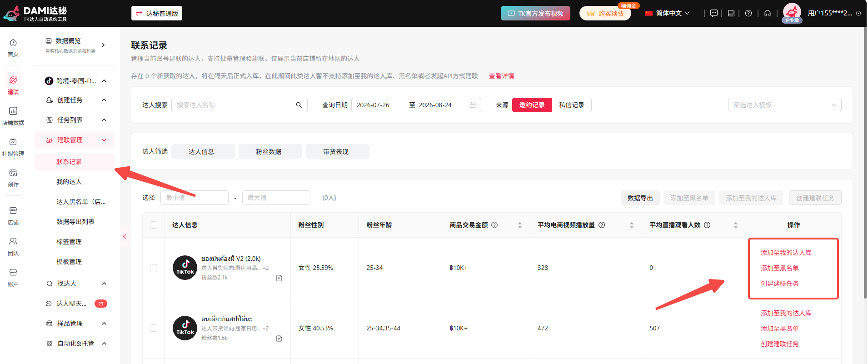Open the 首页 home sidebar icon
The width and height of the screenshot is (868, 364).
[13, 48]
